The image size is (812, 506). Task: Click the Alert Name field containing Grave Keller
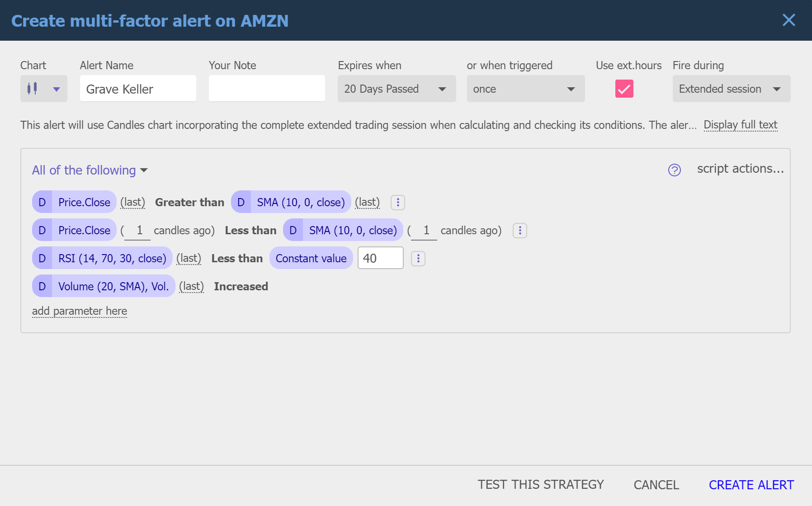coord(138,89)
